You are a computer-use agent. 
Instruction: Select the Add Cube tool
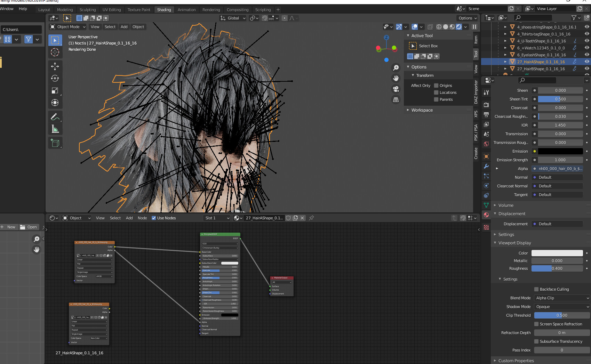click(x=55, y=143)
